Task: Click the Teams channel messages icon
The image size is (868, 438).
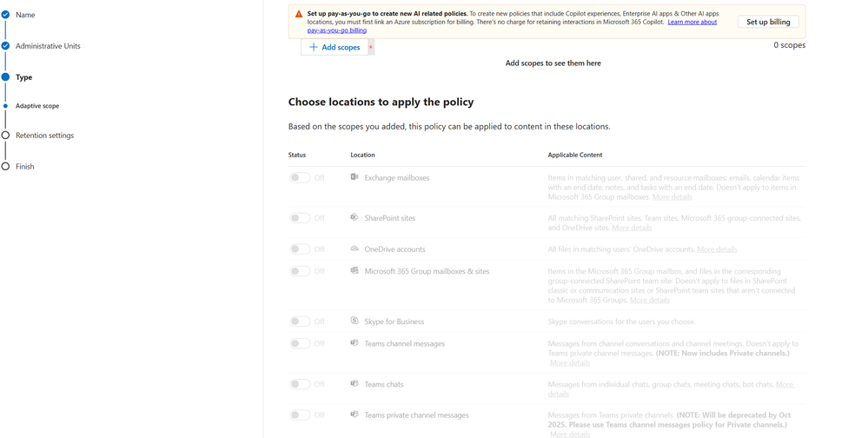Action: tap(354, 343)
